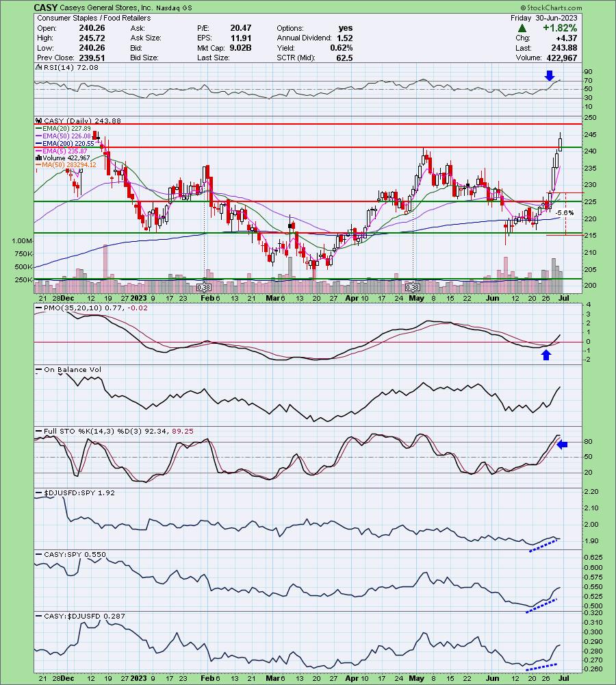Click the green up-triangle change indicator
616x685 pixels.
click(x=522, y=28)
